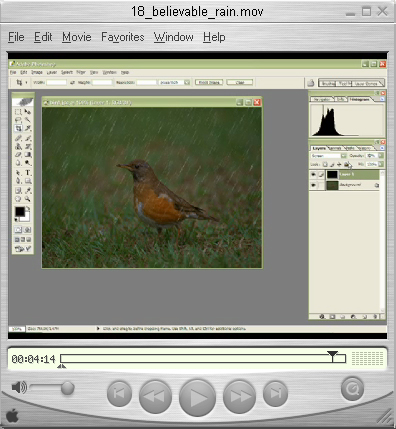The width and height of the screenshot is (396, 429).
Task: Fast forward the movie
Action: click(239, 397)
